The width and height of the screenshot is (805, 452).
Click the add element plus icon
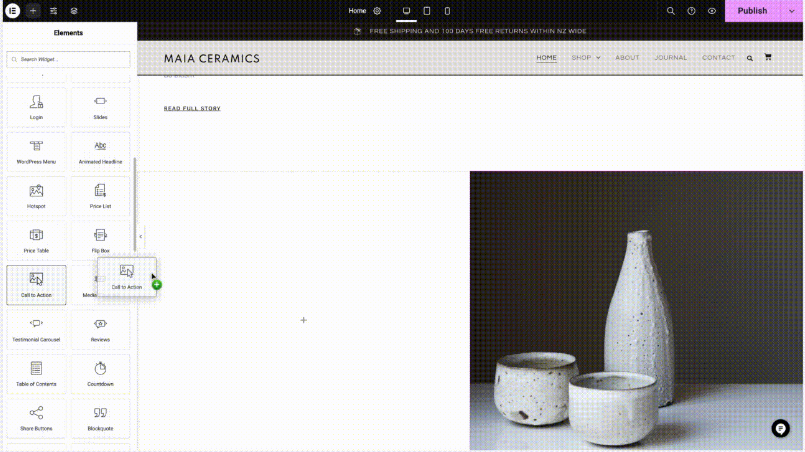point(33,11)
